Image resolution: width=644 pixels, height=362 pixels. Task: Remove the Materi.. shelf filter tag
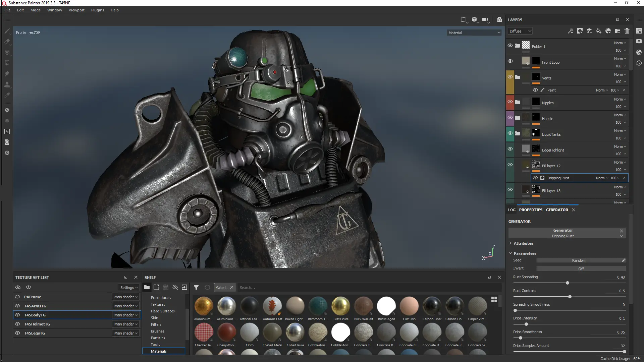point(232,288)
